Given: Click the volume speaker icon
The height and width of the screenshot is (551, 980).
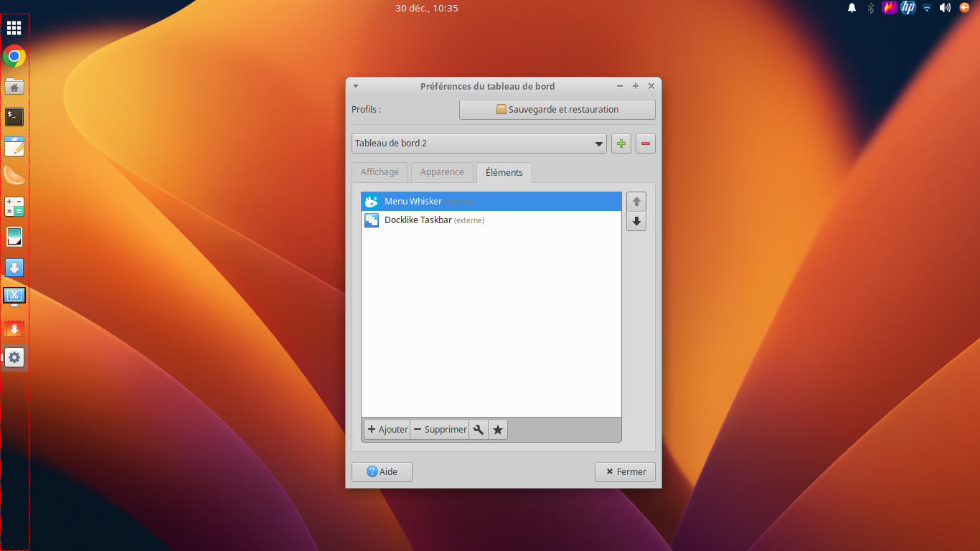Looking at the screenshot, I should (946, 8).
